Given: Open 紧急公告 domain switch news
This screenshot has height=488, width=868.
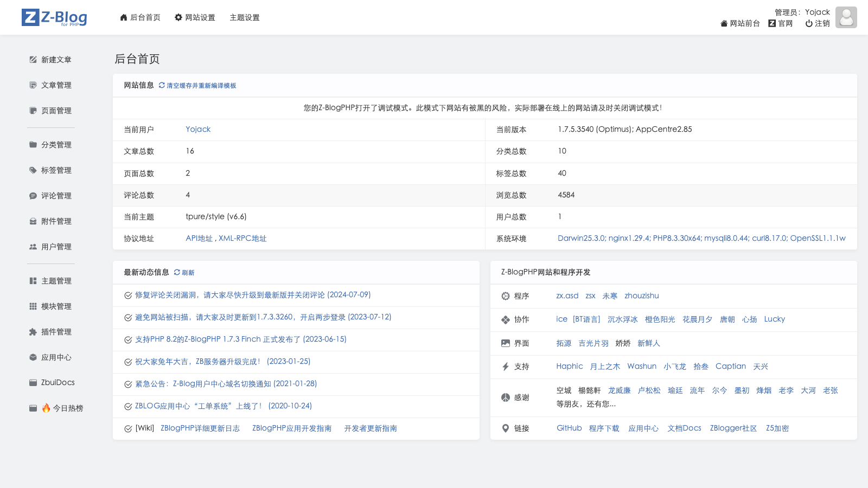Looking at the screenshot, I should [226, 384].
